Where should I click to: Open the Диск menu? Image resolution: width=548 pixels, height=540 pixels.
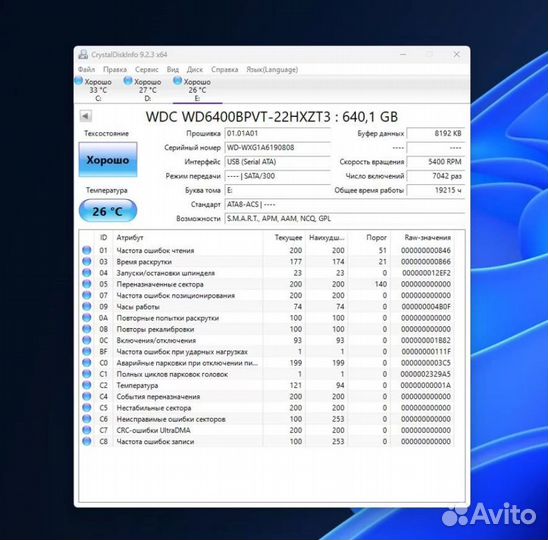195,70
